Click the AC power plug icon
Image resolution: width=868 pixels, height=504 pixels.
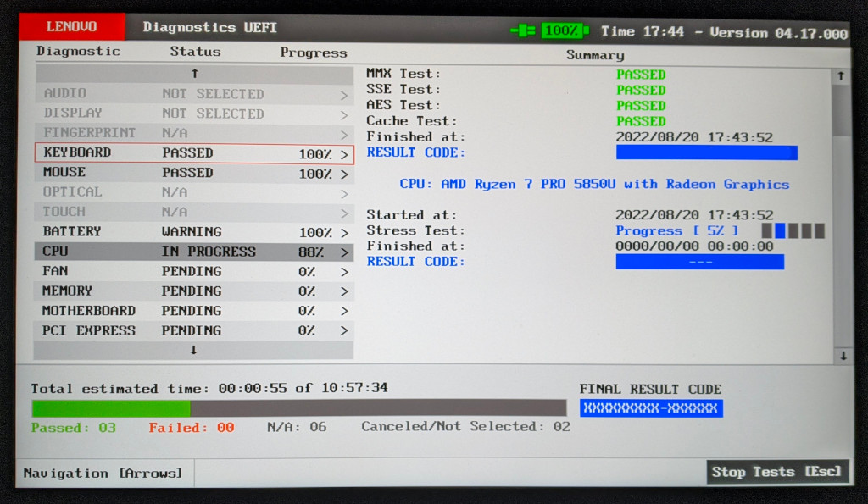pyautogui.click(x=522, y=30)
